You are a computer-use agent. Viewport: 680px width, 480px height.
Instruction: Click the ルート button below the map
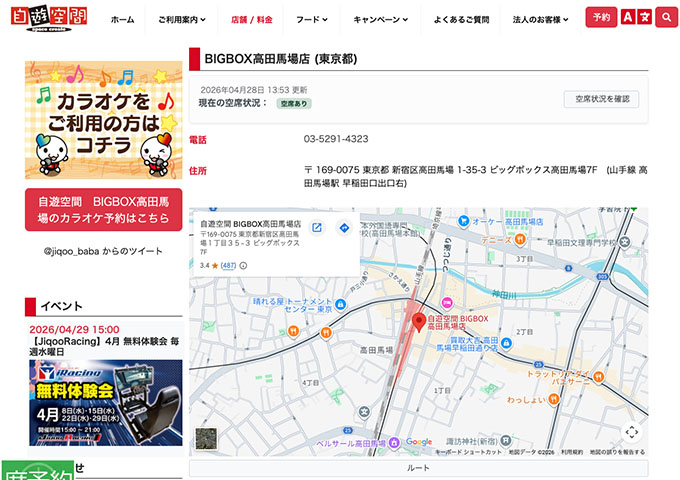point(418,468)
